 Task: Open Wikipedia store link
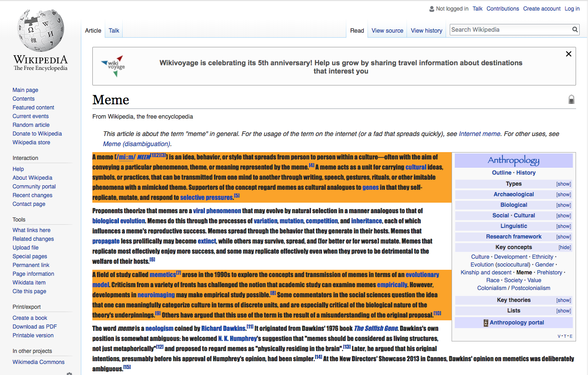(x=31, y=142)
